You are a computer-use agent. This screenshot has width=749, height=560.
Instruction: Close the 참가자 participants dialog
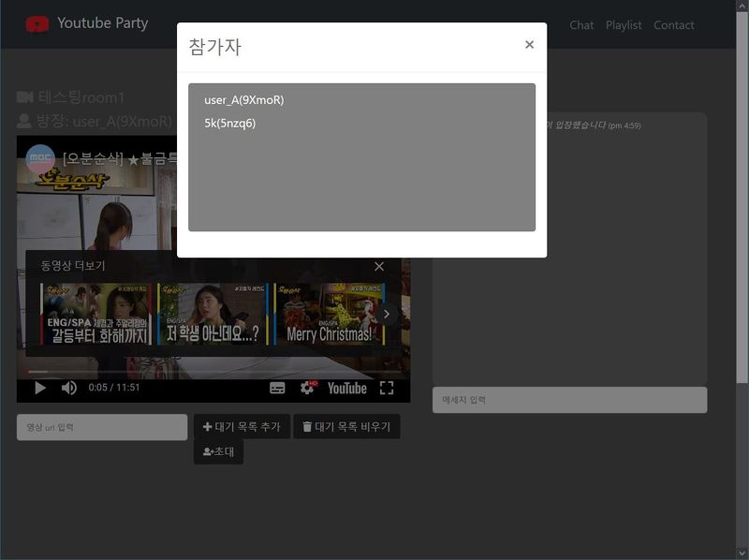[529, 44]
